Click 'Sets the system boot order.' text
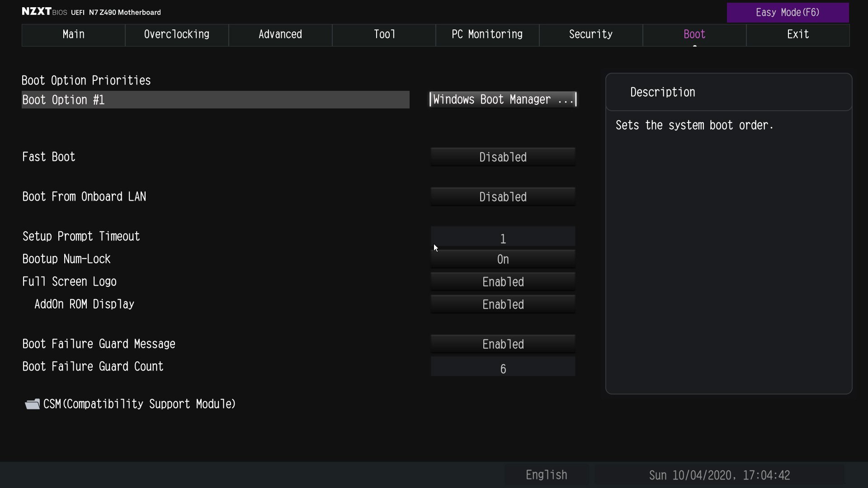 point(694,125)
